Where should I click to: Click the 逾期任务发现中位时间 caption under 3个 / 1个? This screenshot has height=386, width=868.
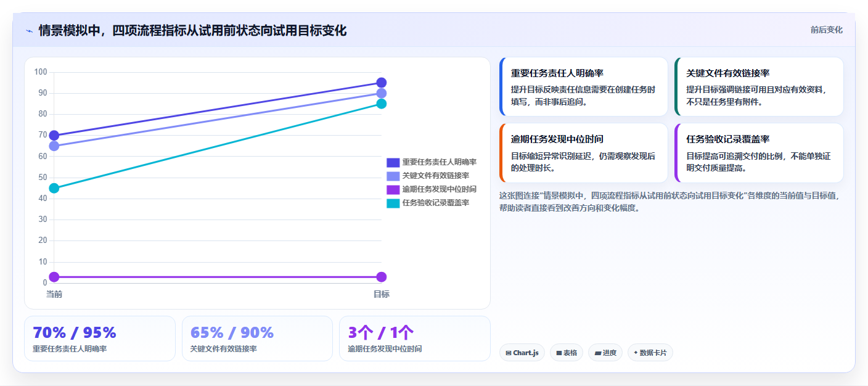pos(385,349)
